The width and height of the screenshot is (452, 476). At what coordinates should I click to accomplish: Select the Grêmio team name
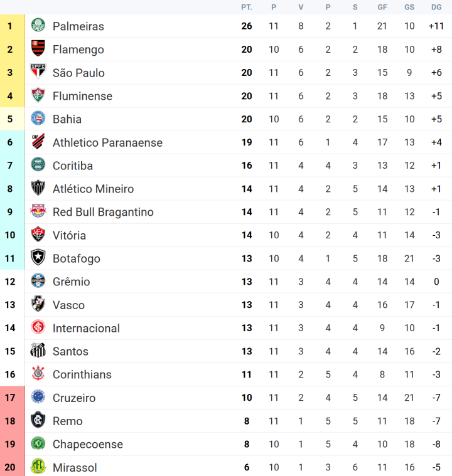tap(71, 282)
